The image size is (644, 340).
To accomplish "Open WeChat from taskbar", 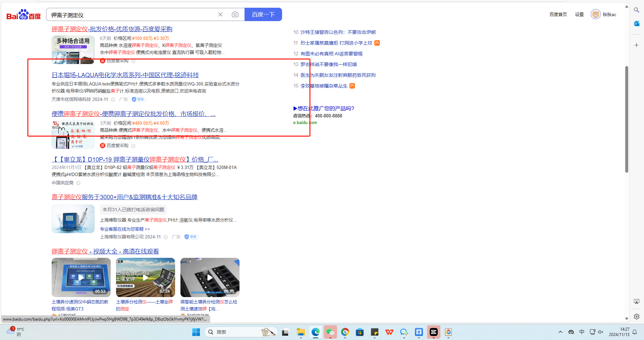I will coord(330,332).
